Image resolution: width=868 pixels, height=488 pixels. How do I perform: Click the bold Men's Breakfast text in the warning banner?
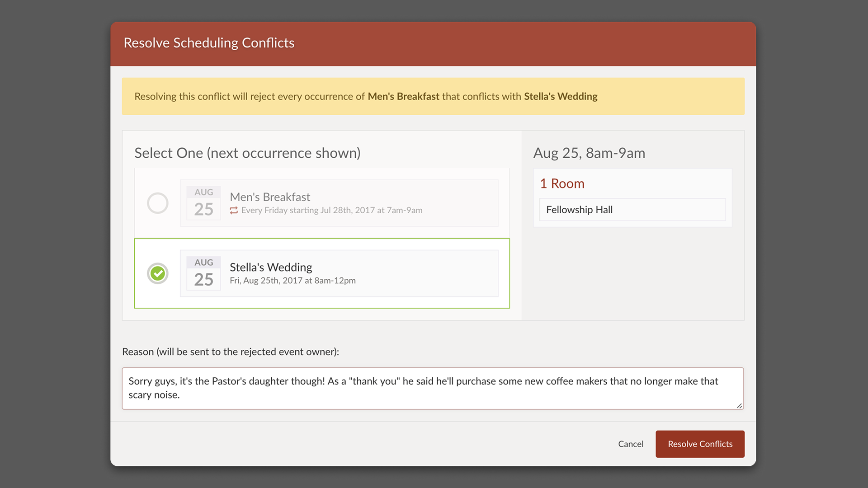403,96
